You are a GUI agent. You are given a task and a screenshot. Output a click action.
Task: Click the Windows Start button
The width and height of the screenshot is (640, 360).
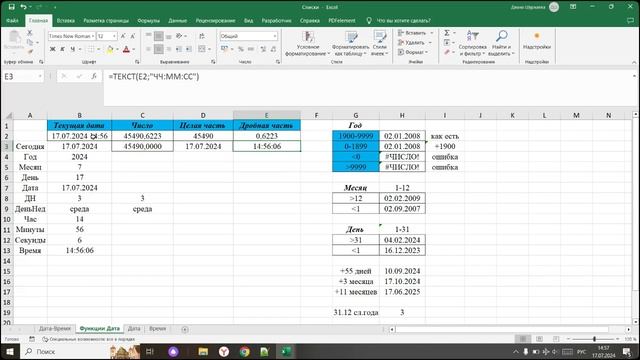pos(9,351)
